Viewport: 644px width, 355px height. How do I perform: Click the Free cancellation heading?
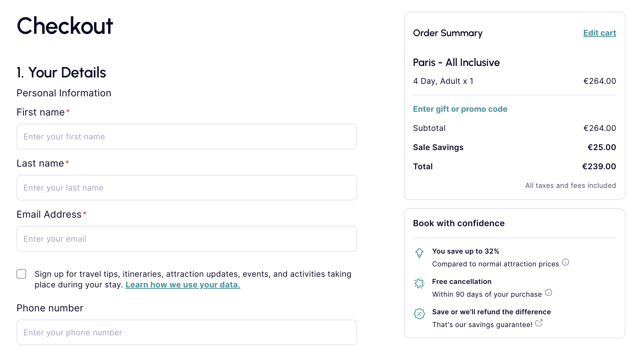pyautogui.click(x=462, y=282)
